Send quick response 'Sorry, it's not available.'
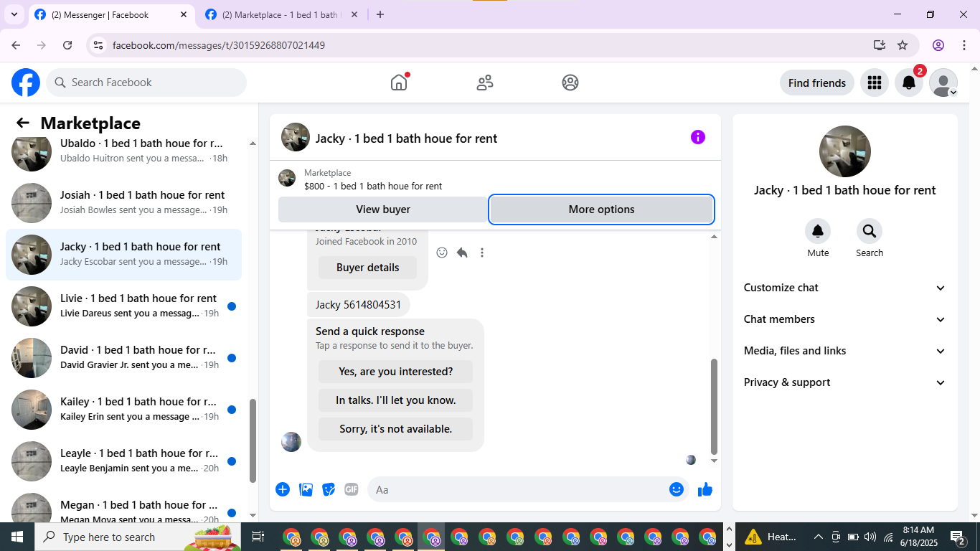 [x=395, y=429]
